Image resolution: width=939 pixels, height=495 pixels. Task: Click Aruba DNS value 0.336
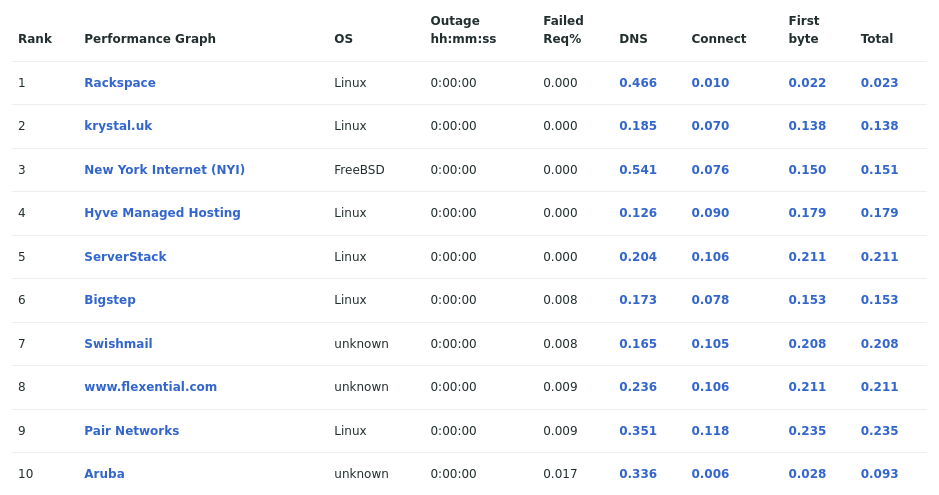click(638, 473)
